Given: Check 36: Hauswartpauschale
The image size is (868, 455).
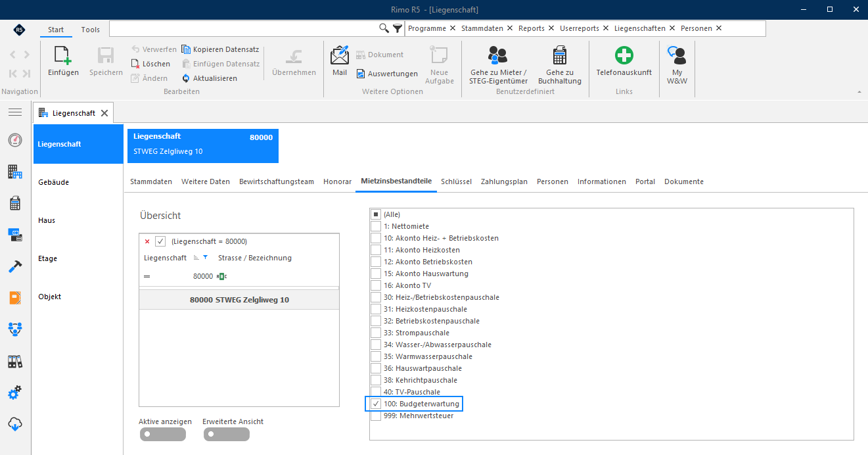Looking at the screenshot, I should pyautogui.click(x=376, y=368).
